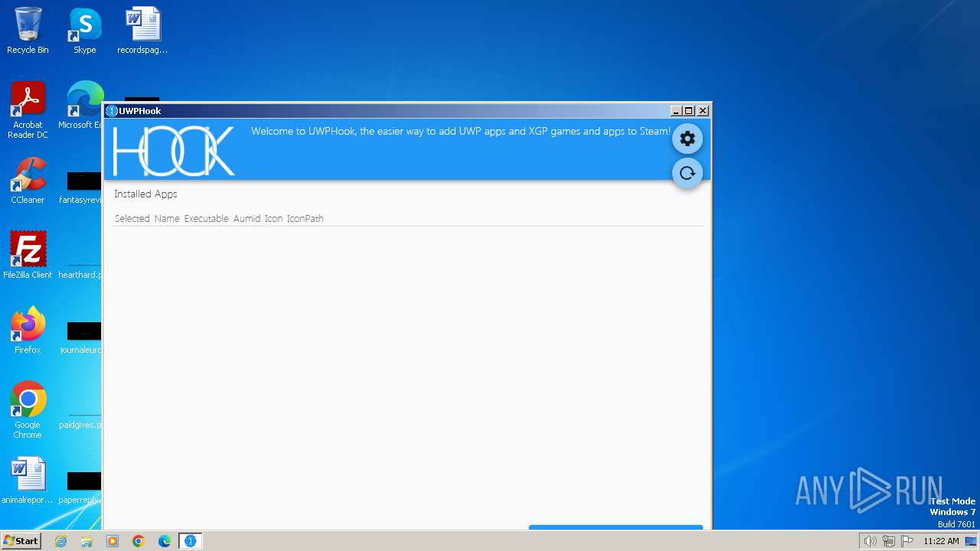Activate UWPHook taskbar button
This screenshot has width=980, height=551.
click(x=191, y=541)
